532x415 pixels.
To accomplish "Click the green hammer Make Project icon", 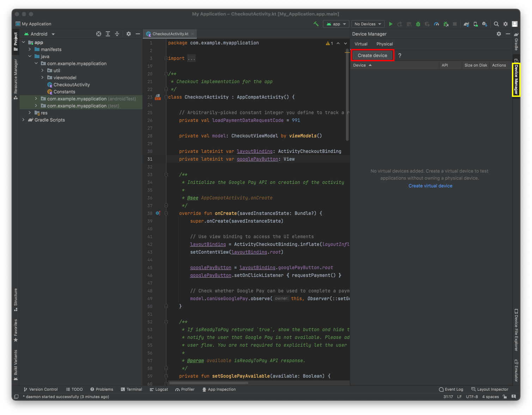I will pyautogui.click(x=316, y=24).
